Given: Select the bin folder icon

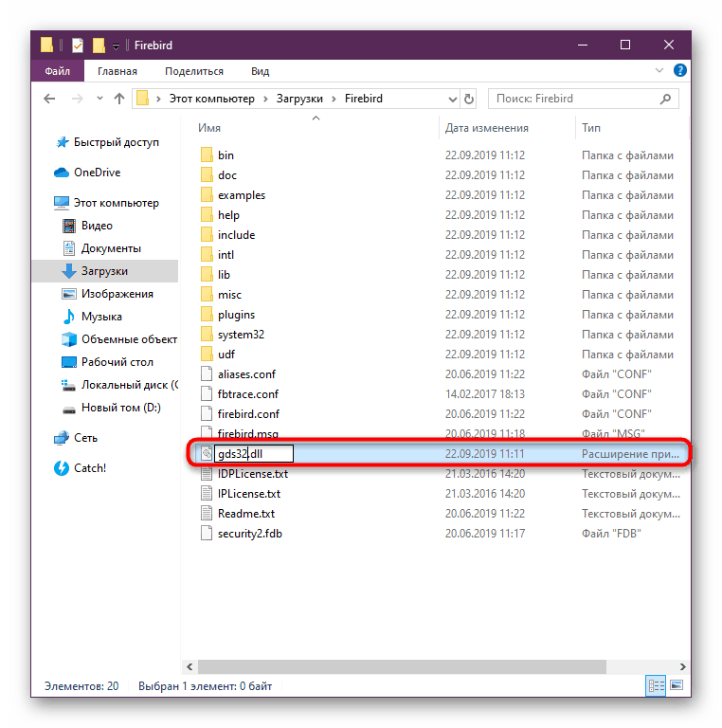Looking at the screenshot, I should click(207, 155).
